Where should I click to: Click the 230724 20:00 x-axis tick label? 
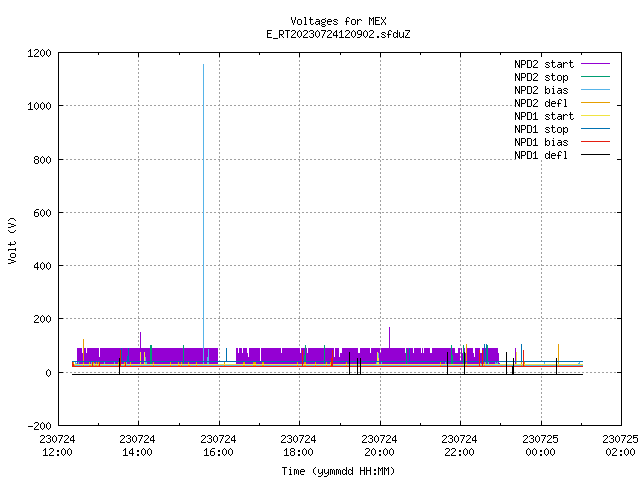(379, 446)
